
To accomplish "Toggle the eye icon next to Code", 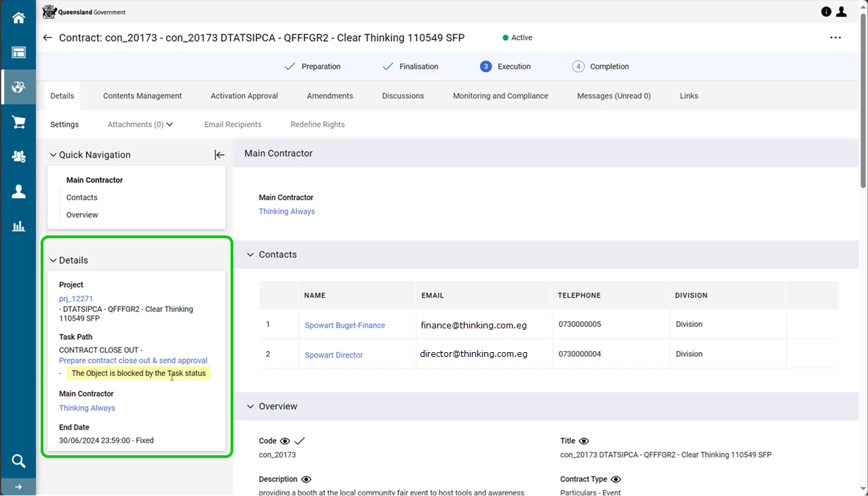I will coord(285,441).
